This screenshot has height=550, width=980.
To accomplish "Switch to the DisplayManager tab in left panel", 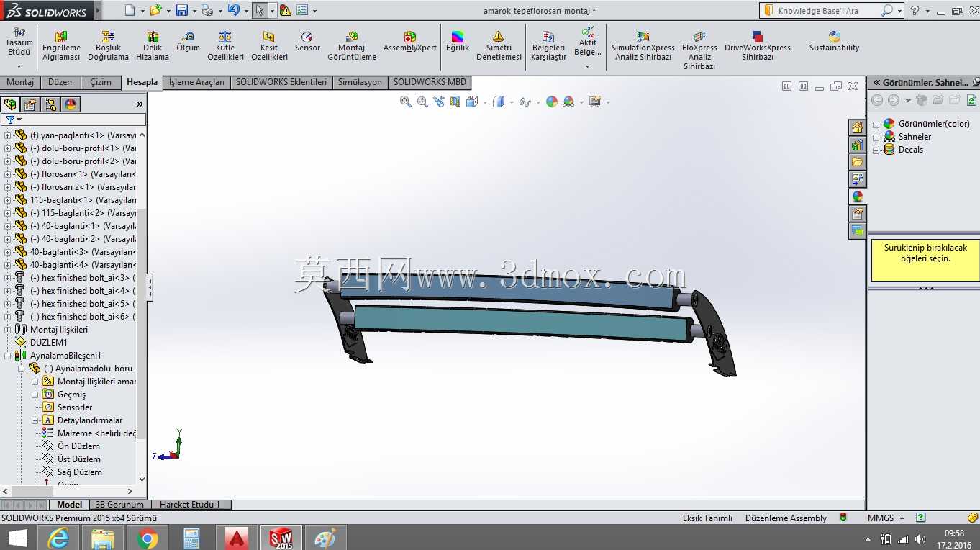I will 71,104.
